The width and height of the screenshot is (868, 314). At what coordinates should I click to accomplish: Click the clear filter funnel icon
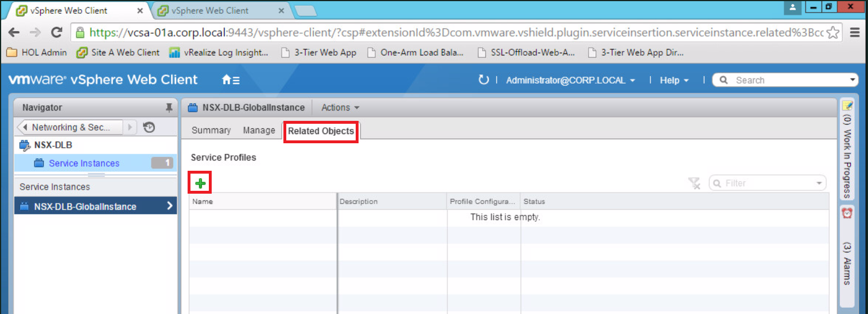coord(694,183)
